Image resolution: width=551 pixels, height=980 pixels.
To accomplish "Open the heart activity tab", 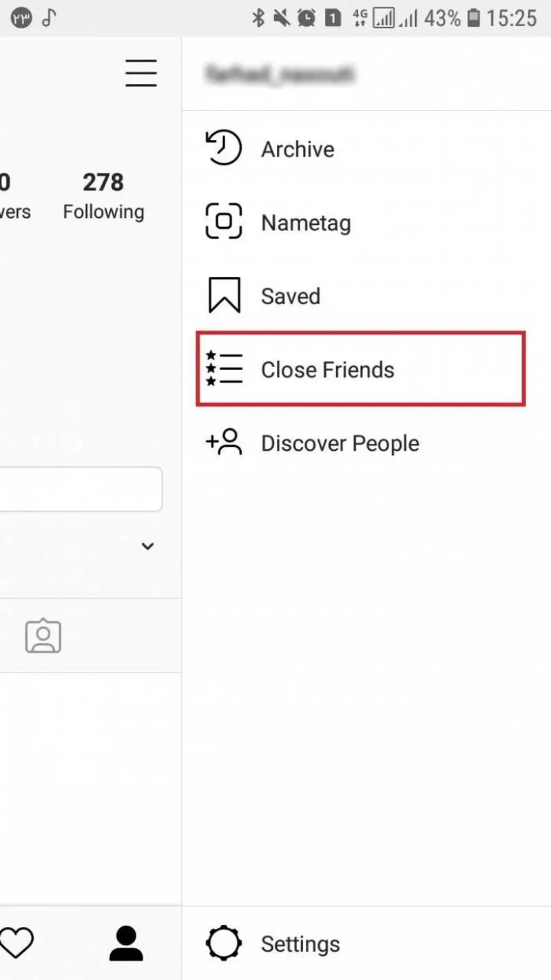I will 16,943.
